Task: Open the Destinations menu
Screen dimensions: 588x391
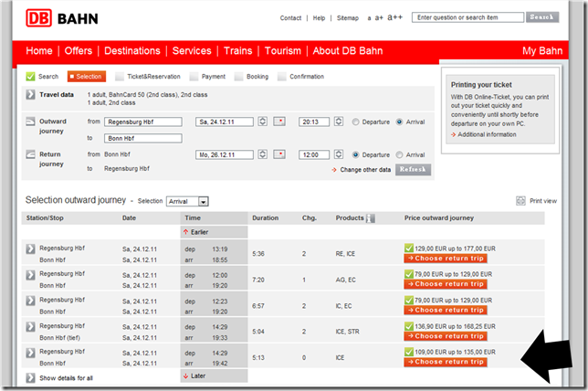Action: [x=132, y=50]
